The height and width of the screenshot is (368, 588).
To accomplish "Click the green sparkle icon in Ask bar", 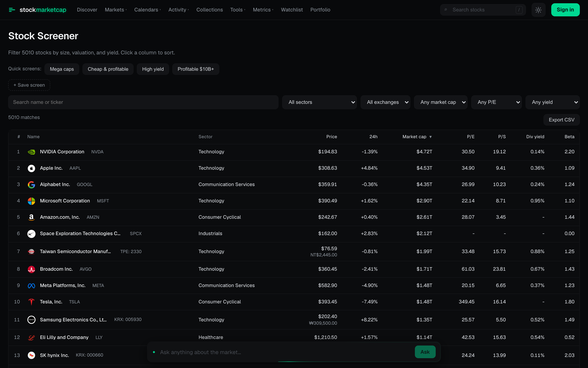I will pos(154,352).
